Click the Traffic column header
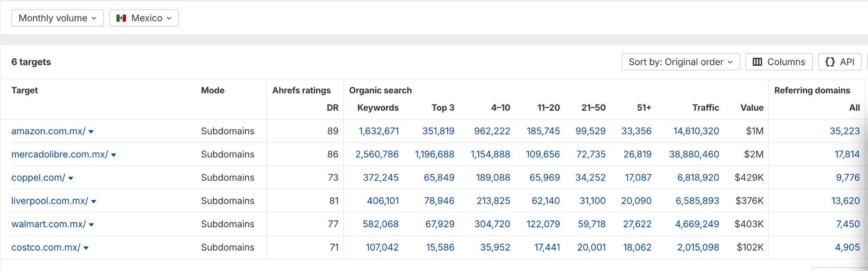Image resolution: width=868 pixels, height=271 pixels. coord(706,108)
